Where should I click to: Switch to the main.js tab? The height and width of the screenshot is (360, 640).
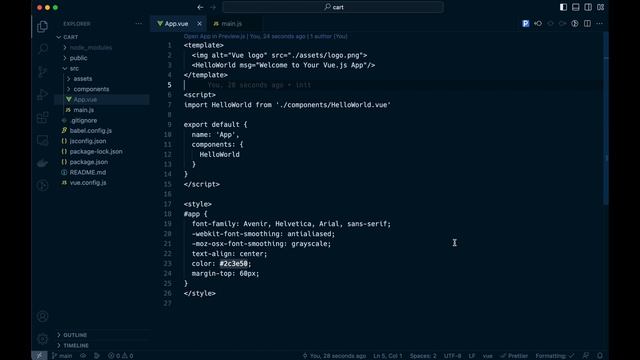[x=231, y=24]
